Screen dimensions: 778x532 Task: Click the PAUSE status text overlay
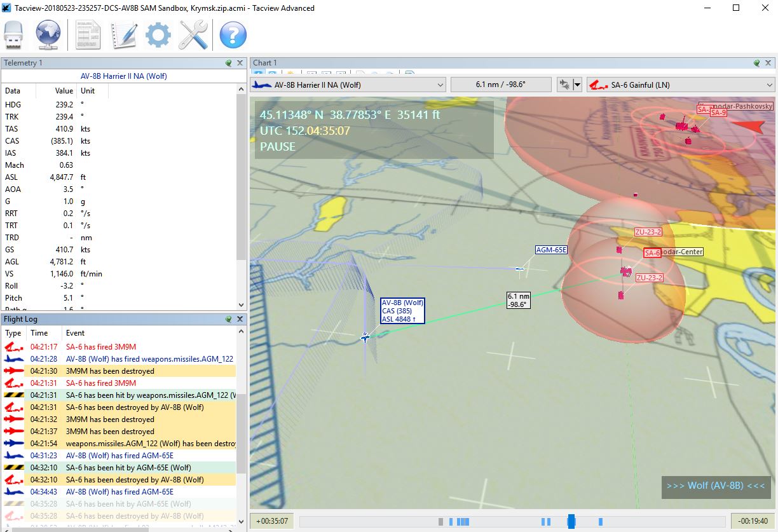click(278, 147)
